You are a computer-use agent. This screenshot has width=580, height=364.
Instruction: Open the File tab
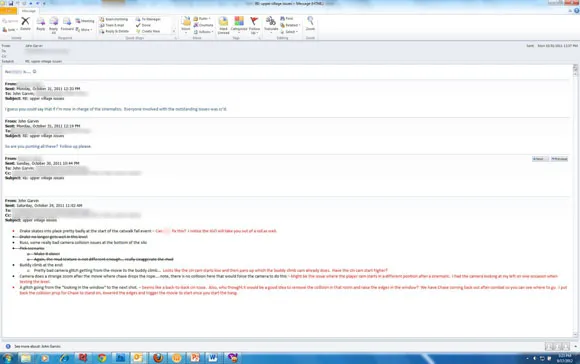[9, 11]
